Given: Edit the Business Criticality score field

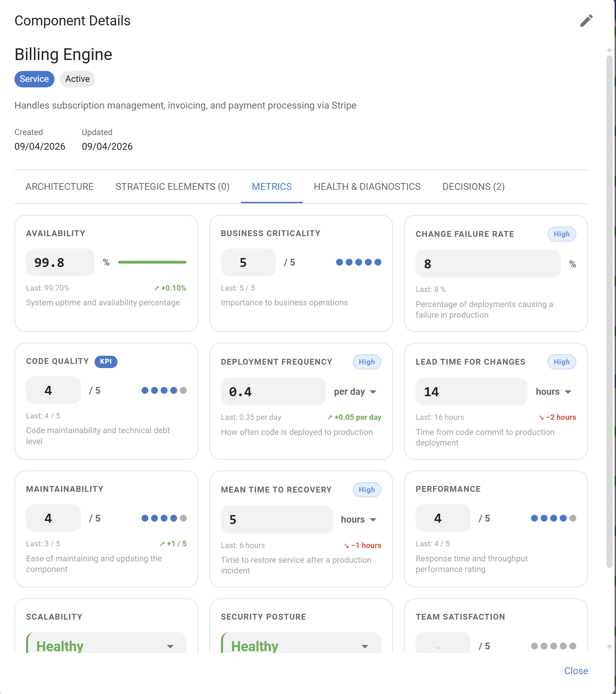Looking at the screenshot, I should [x=248, y=263].
